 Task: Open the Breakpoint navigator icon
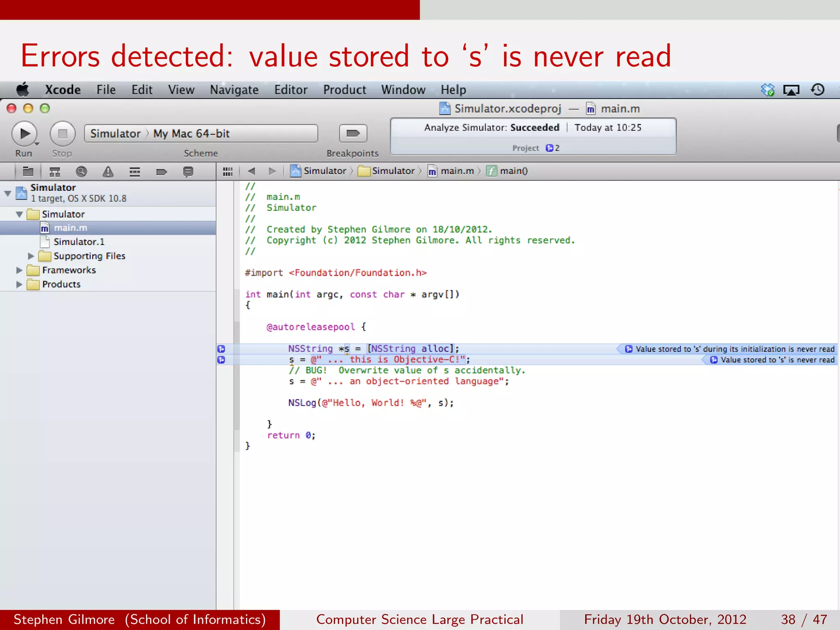pyautogui.click(x=162, y=171)
